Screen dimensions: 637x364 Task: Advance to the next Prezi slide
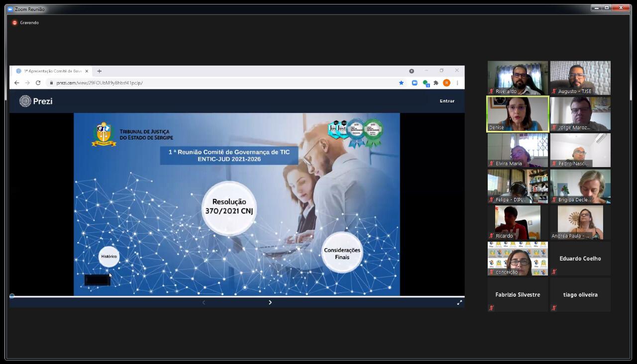click(270, 302)
